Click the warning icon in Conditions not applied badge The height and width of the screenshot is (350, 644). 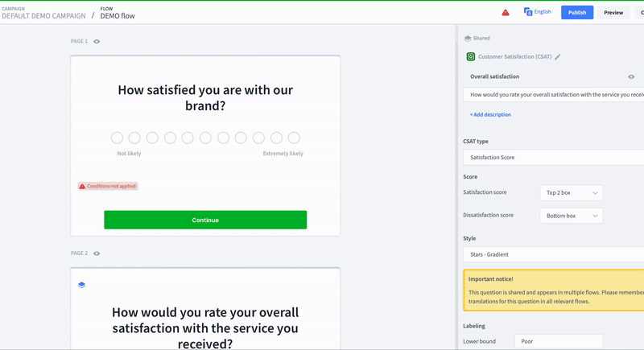pyautogui.click(x=82, y=187)
